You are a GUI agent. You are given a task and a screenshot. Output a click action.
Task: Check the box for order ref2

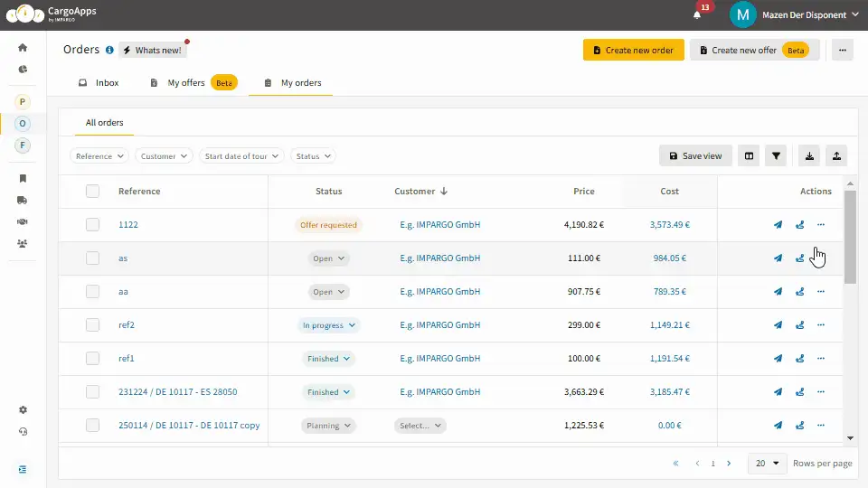[92, 325]
